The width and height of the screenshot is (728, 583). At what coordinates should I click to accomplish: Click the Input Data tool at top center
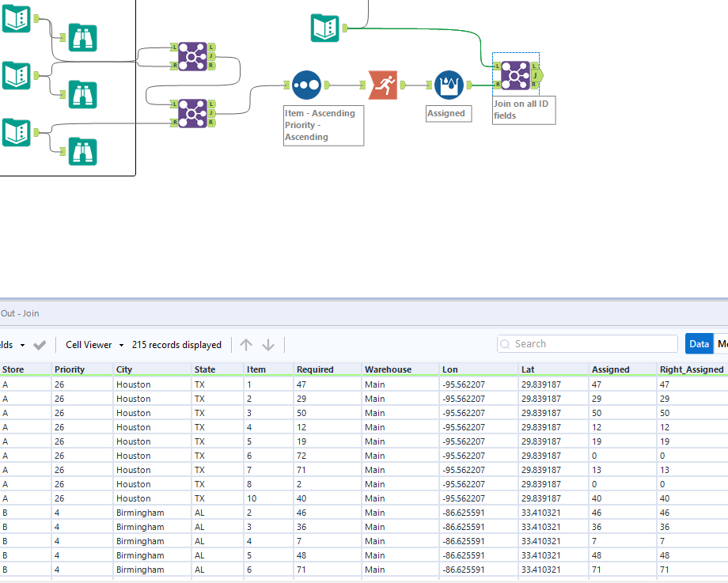pyautogui.click(x=324, y=28)
